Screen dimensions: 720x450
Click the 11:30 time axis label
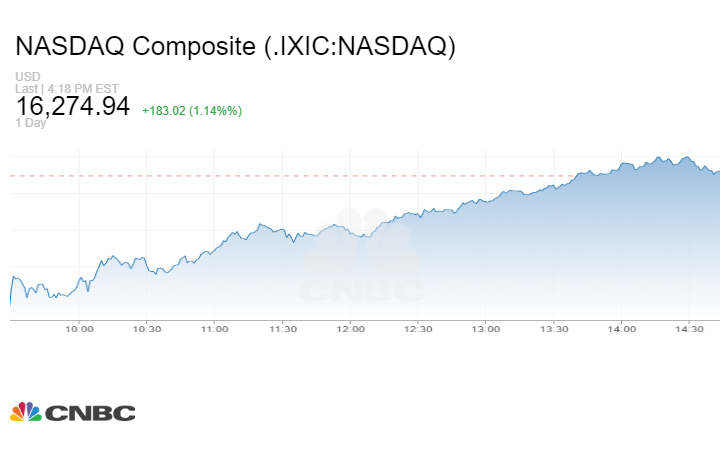pos(283,329)
